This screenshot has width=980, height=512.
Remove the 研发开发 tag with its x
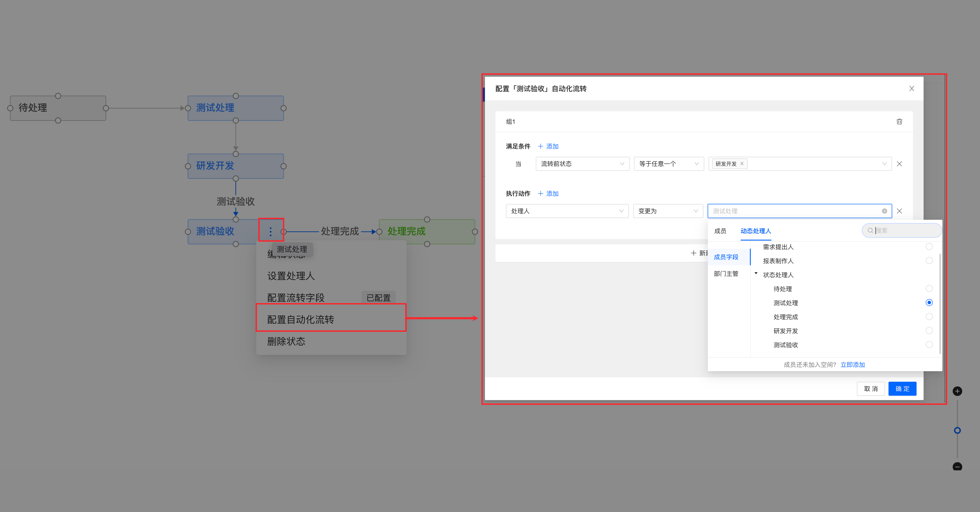pyautogui.click(x=741, y=164)
